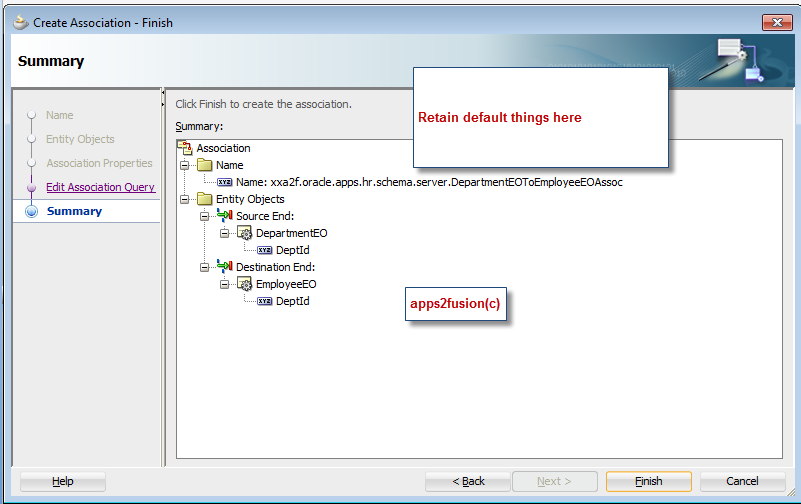801x504 pixels.
Task: Close the Create Association dialog
Action: pyautogui.click(x=778, y=22)
